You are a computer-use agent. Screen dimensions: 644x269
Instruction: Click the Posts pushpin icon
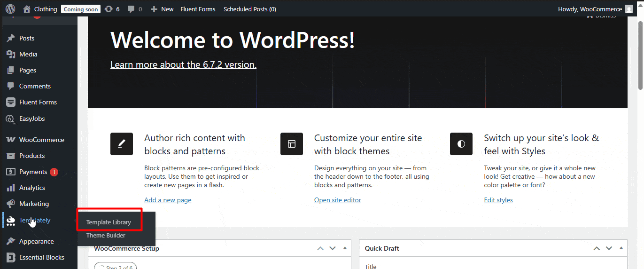point(11,38)
